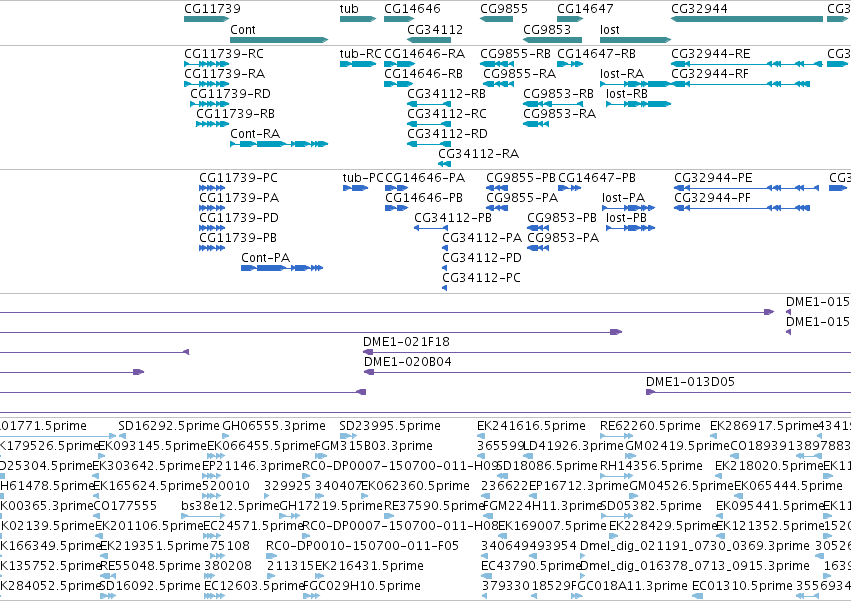Click the EK218020.5prime EST label
This screenshot has width=851, height=601.
coord(769,466)
